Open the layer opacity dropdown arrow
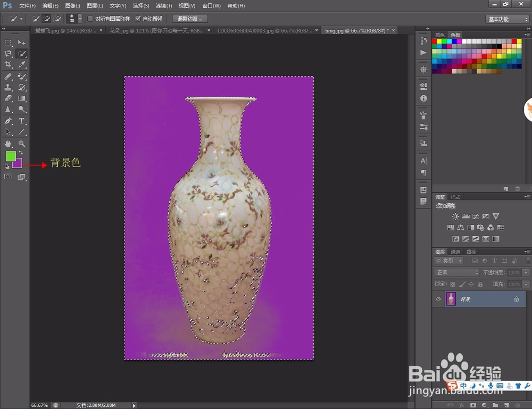The height and width of the screenshot is (409, 532). [x=526, y=272]
